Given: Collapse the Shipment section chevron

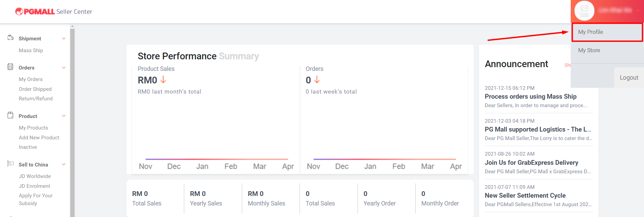Looking at the screenshot, I should 63,38.
